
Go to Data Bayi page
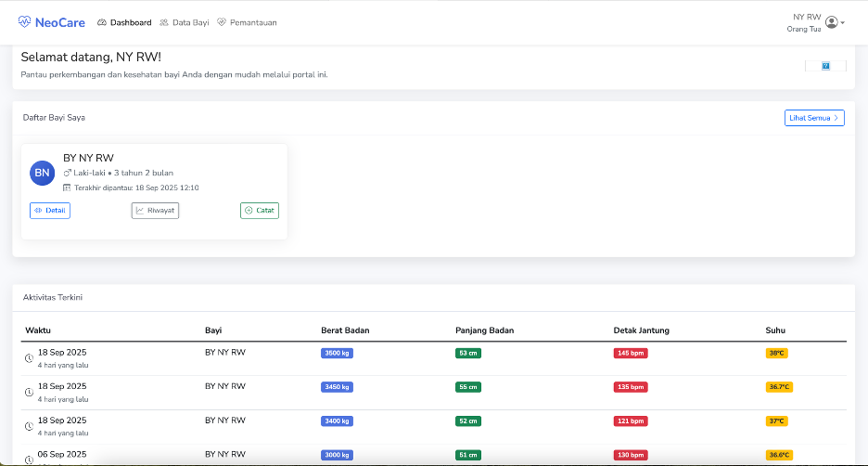[x=185, y=22]
